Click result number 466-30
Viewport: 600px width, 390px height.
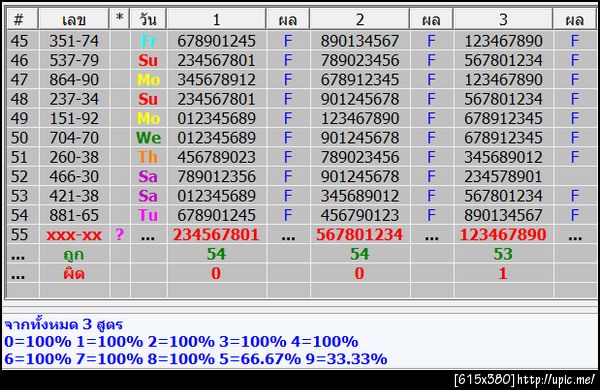(x=74, y=176)
